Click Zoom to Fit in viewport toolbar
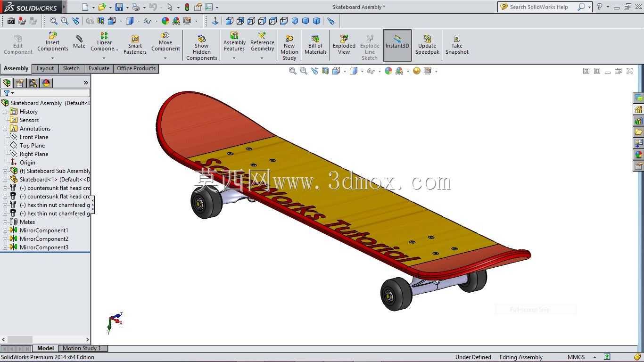Screen dimensions: 644x362 tap(293, 71)
